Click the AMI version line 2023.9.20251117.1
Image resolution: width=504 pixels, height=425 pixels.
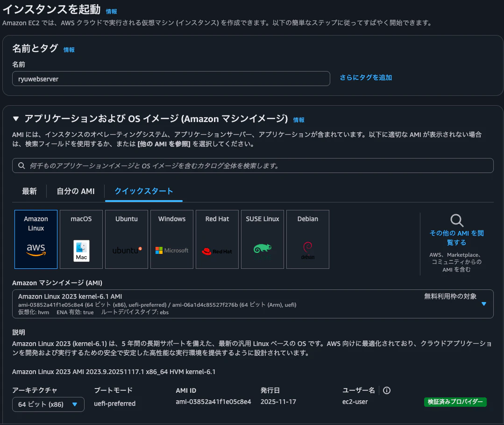point(114,372)
